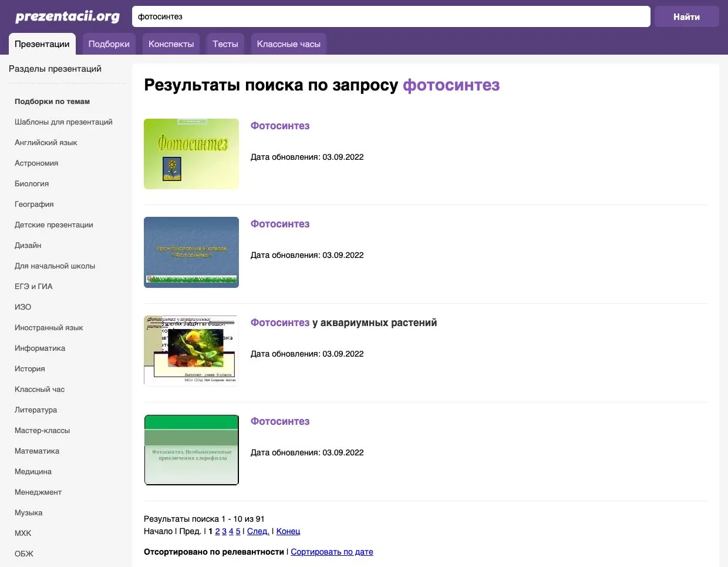This screenshot has width=728, height=567.
Task: Click the "Найти" search button
Action: tap(687, 16)
